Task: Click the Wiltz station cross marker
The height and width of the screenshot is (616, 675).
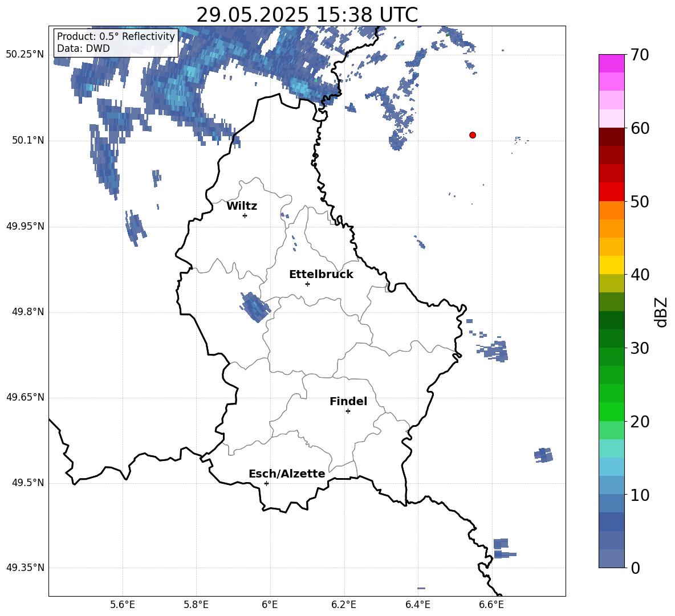Action: pos(245,215)
